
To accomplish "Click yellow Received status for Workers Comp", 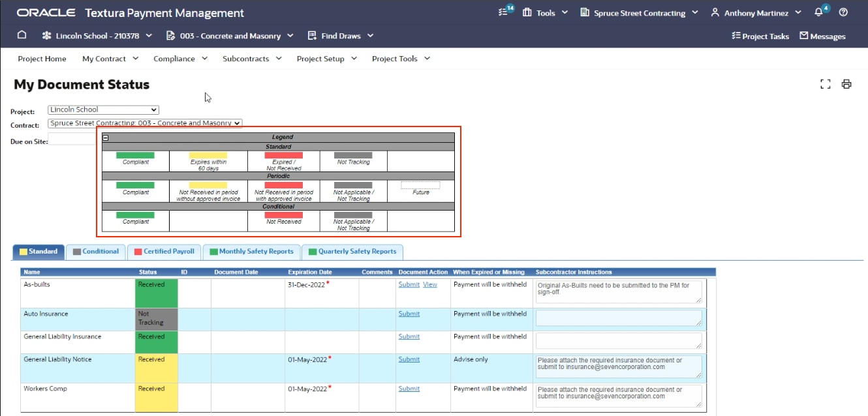I will point(157,398).
